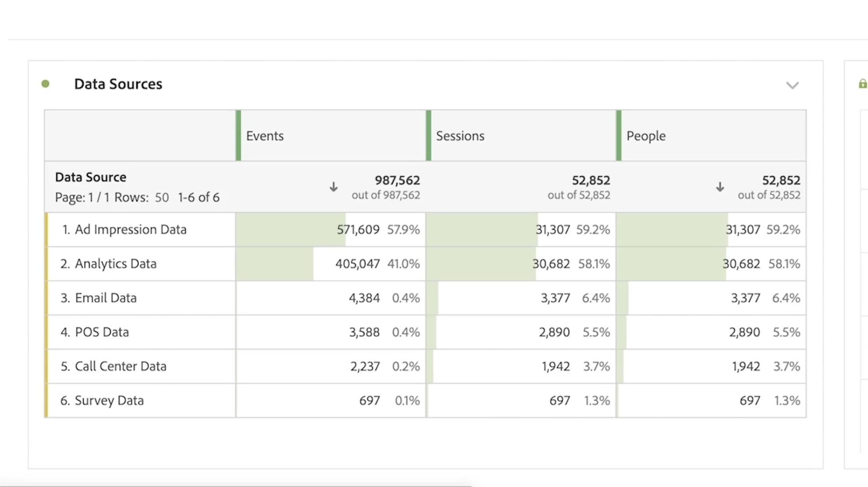The height and width of the screenshot is (487, 868).
Task: Open the Rows 50 per page selector
Action: [x=161, y=197]
